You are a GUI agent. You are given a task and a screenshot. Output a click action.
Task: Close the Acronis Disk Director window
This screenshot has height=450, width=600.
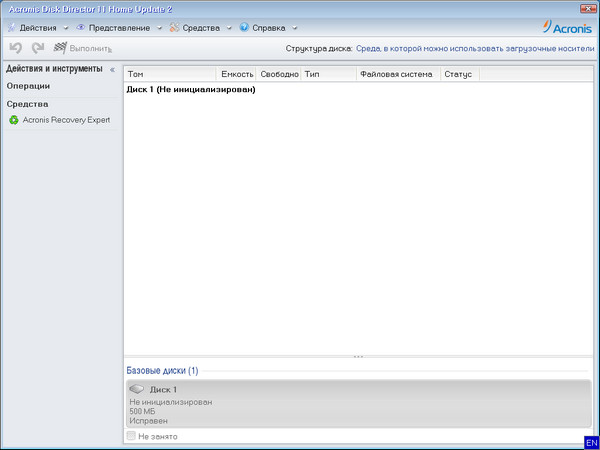[589, 8]
